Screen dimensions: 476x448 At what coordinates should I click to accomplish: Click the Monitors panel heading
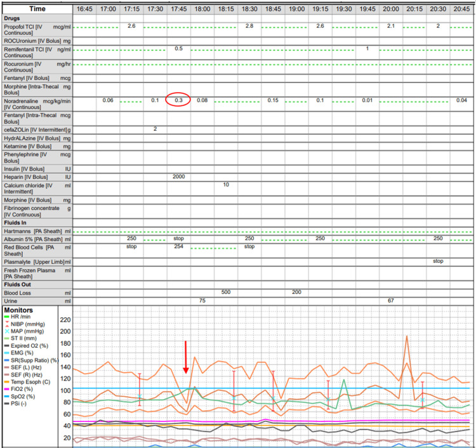(18, 310)
